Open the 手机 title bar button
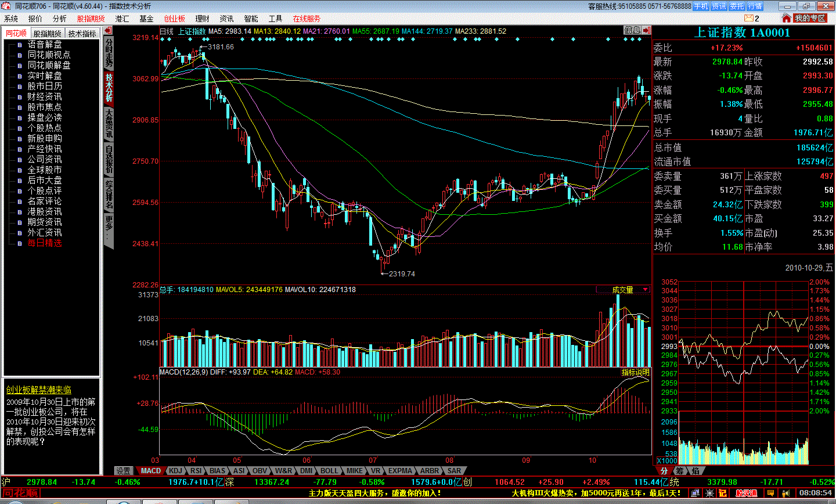This screenshot has width=836, height=504. pyautogui.click(x=701, y=6)
